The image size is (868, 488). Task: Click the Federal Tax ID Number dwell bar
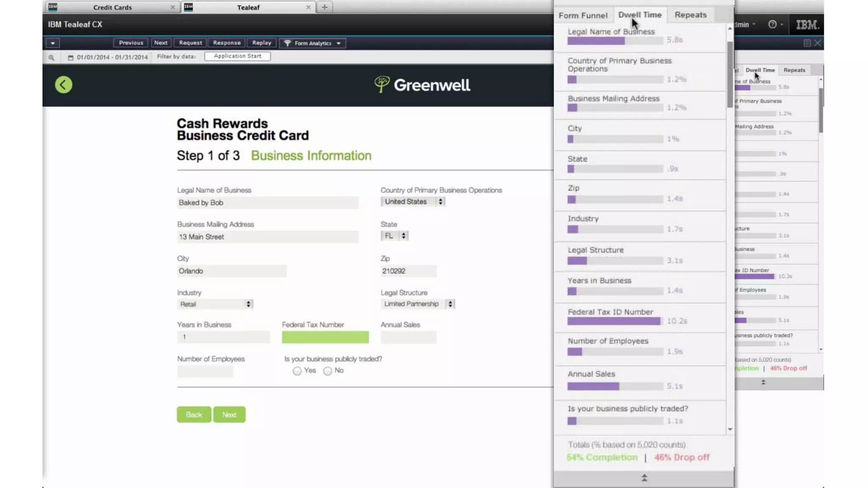(x=614, y=321)
